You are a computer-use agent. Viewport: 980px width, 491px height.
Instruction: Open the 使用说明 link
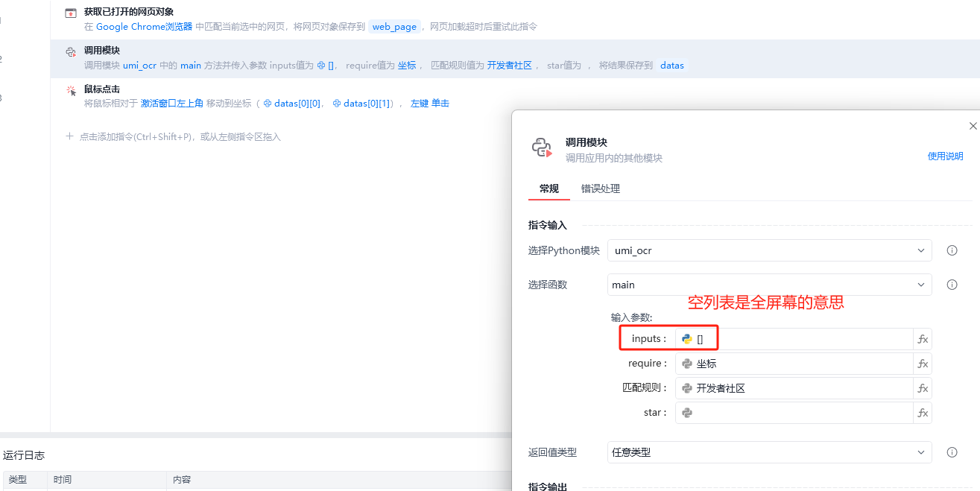(945, 156)
